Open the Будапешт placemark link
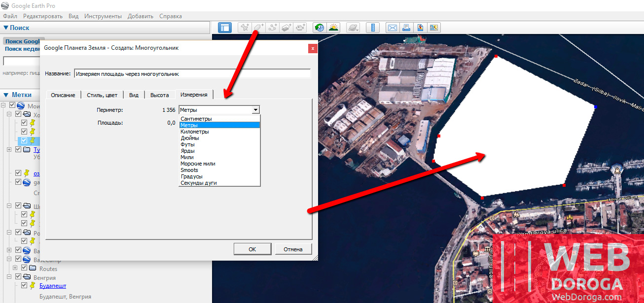This screenshot has width=644, height=303. point(53,286)
